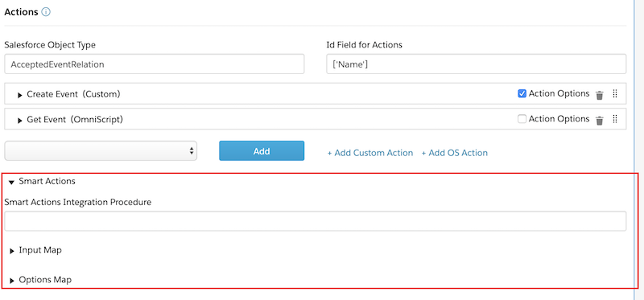Delete the Get Event action via trash icon
The height and width of the screenshot is (300, 644).
[600, 121]
